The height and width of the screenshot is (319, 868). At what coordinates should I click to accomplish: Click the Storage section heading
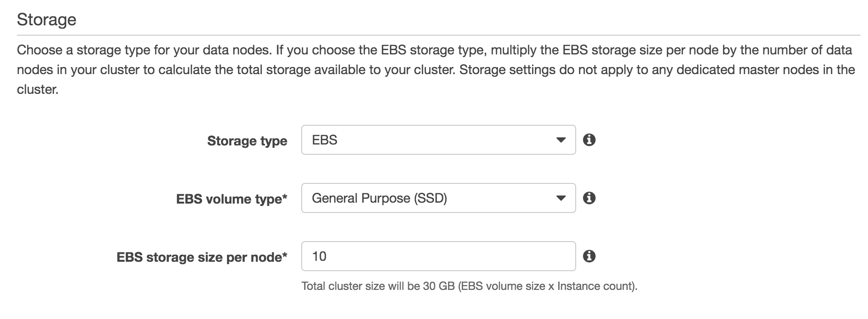coord(46,20)
